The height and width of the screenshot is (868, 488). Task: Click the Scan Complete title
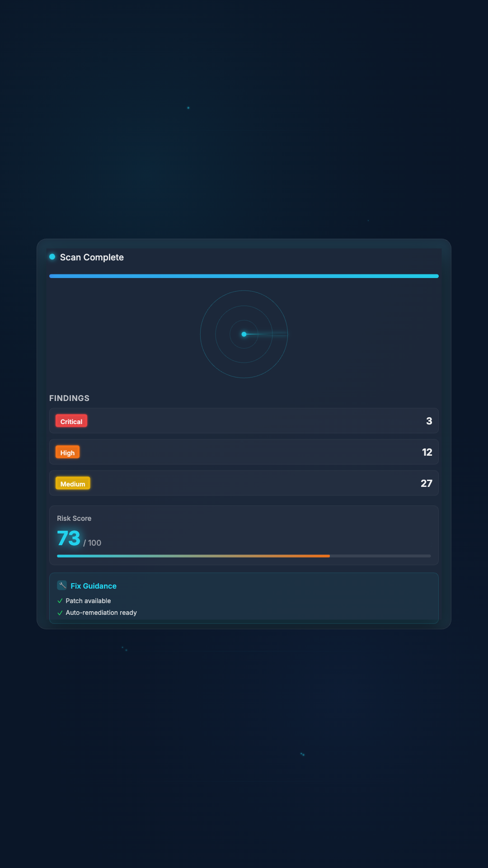click(x=92, y=257)
